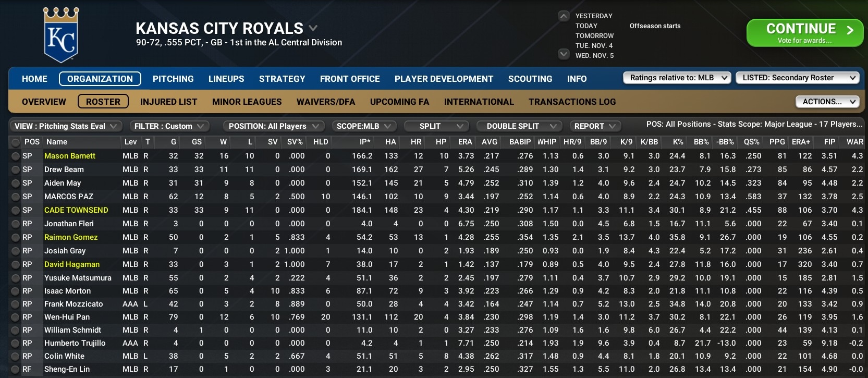Open the INFO menu
This screenshot has width=868, height=378.
[x=577, y=79]
